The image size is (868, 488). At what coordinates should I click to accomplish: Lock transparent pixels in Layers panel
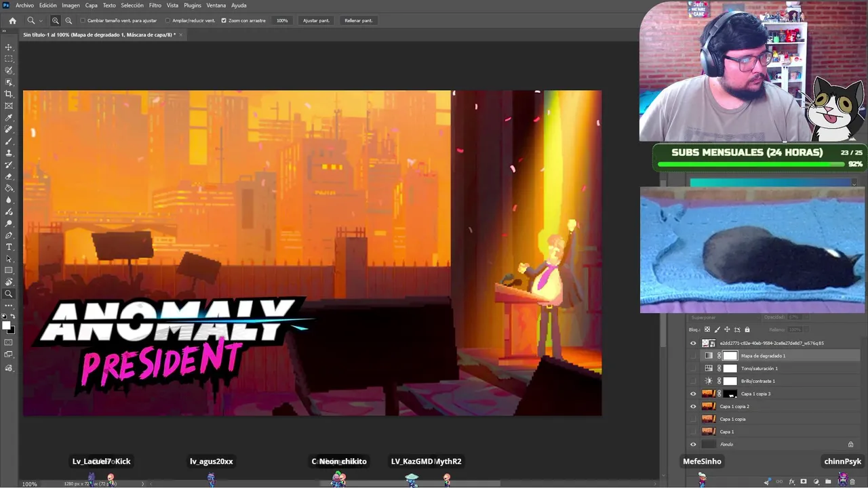[x=707, y=330]
